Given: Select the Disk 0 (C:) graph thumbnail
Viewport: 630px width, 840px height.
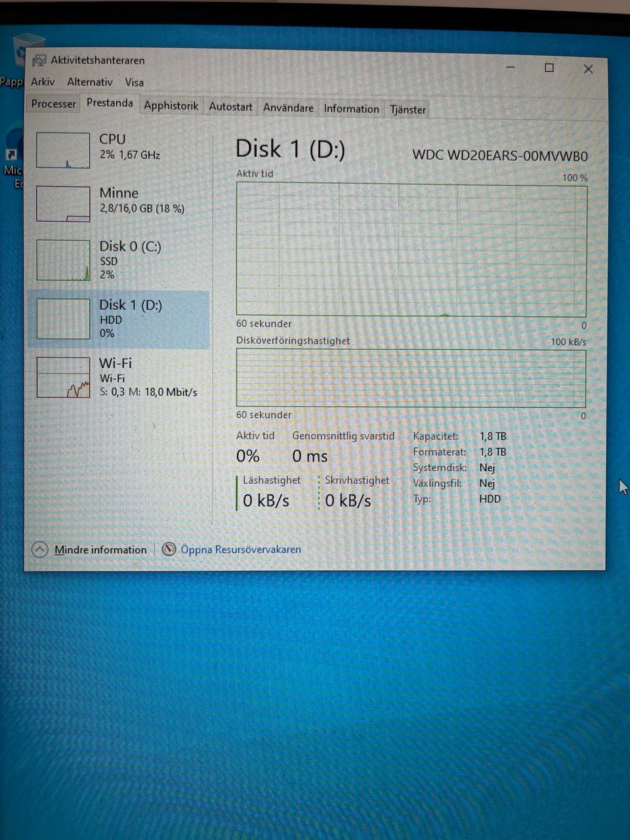Looking at the screenshot, I should click(x=63, y=261).
